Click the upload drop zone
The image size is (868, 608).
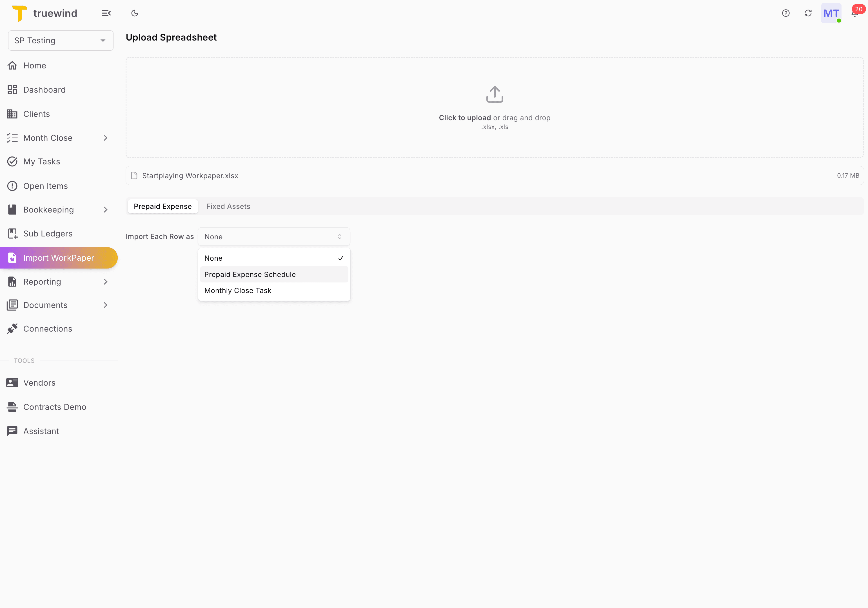click(495, 107)
